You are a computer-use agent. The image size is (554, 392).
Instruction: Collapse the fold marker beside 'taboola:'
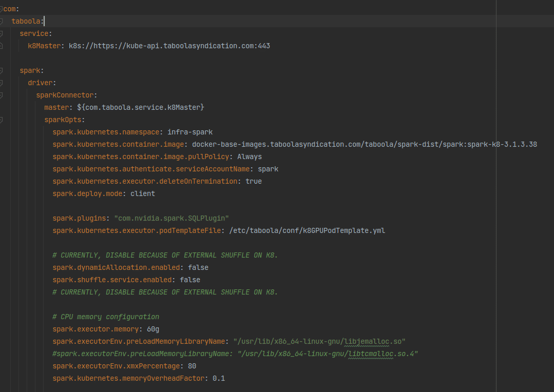coord(2,21)
